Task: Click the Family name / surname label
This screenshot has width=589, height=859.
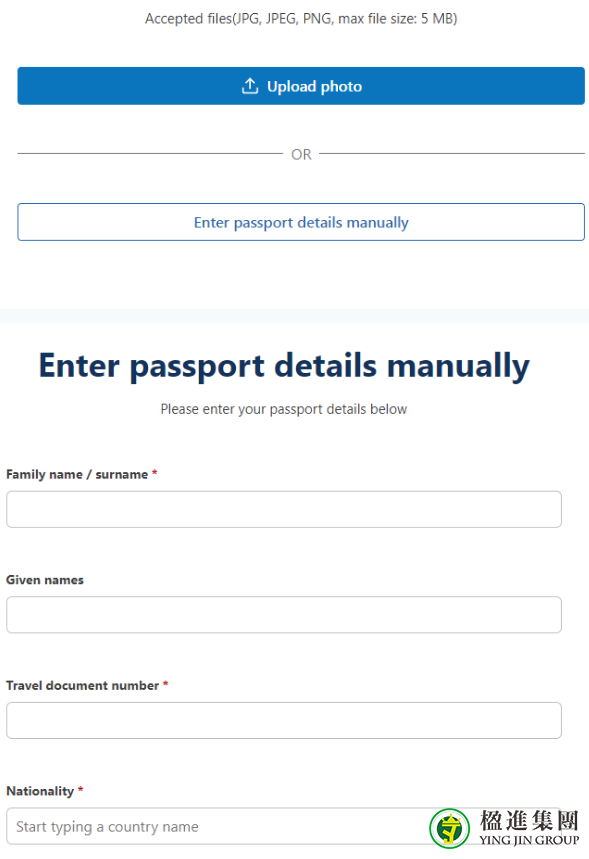Action: click(x=77, y=474)
